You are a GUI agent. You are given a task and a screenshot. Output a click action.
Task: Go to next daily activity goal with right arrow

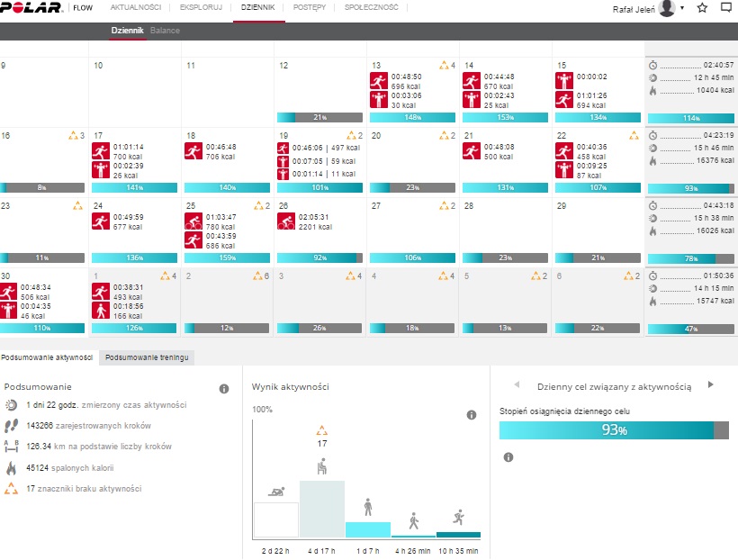pos(710,384)
